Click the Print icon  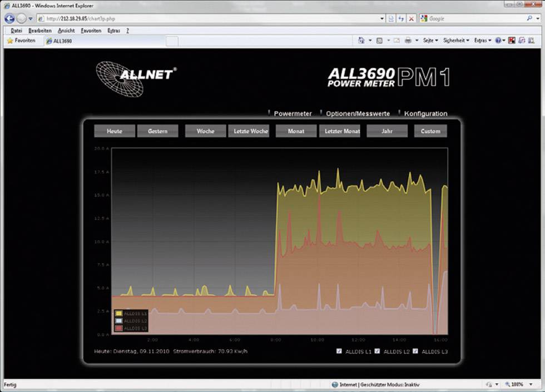click(x=408, y=41)
